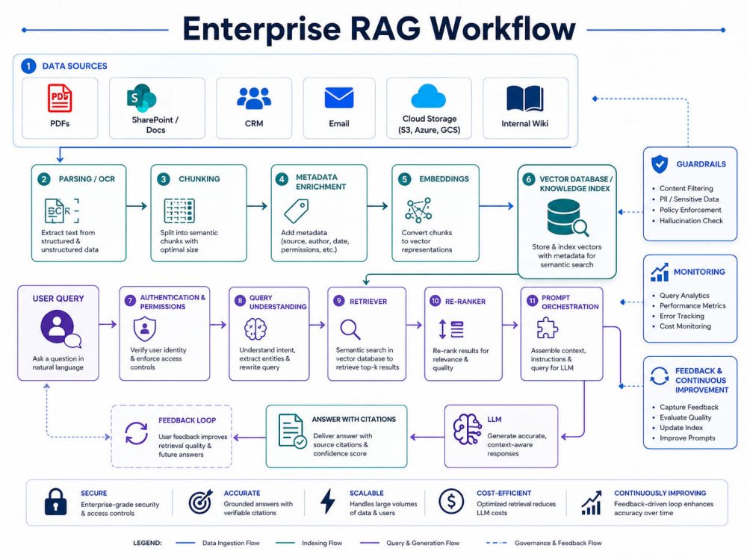Click the Accurate target icon
The image size is (747, 560).
[x=200, y=502]
